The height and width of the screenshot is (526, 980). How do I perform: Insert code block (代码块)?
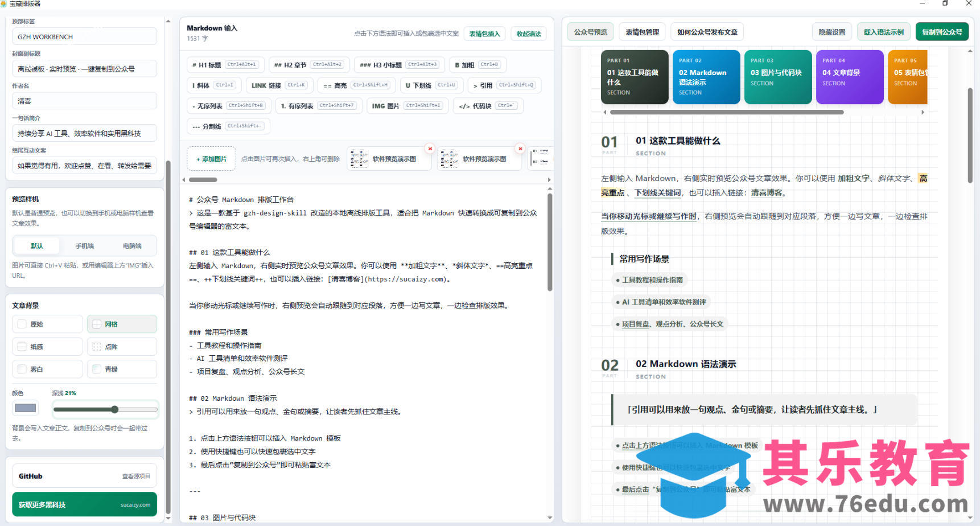pyautogui.click(x=488, y=106)
